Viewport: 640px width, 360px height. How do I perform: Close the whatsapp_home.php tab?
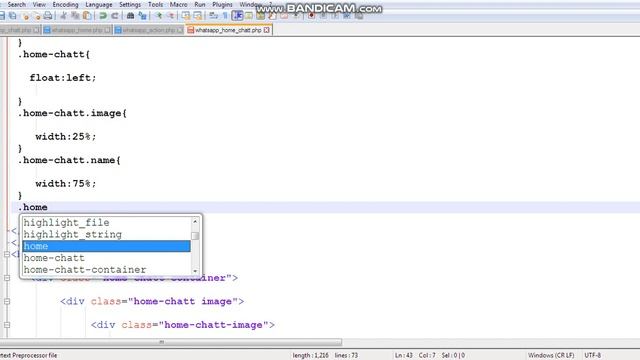[x=108, y=30]
